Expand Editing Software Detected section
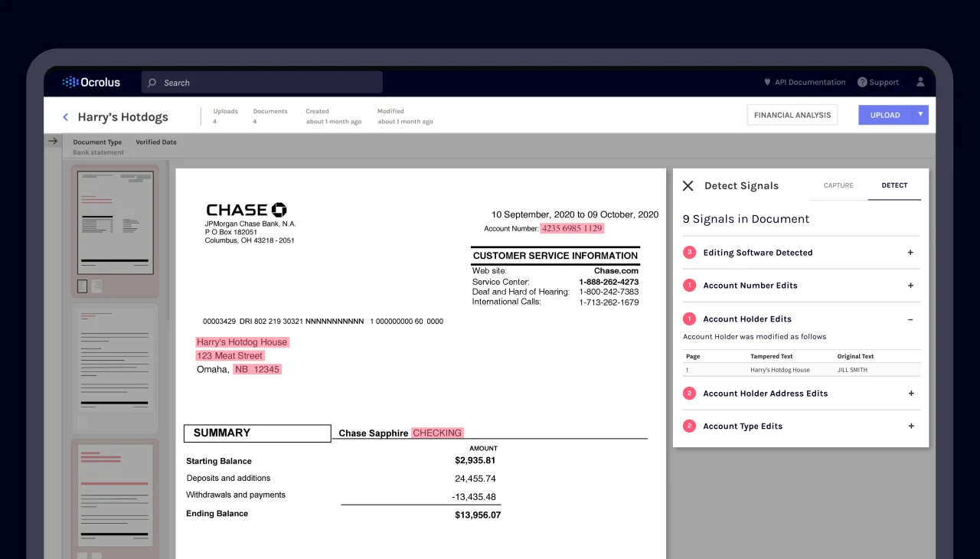Image resolution: width=980 pixels, height=559 pixels. click(910, 253)
